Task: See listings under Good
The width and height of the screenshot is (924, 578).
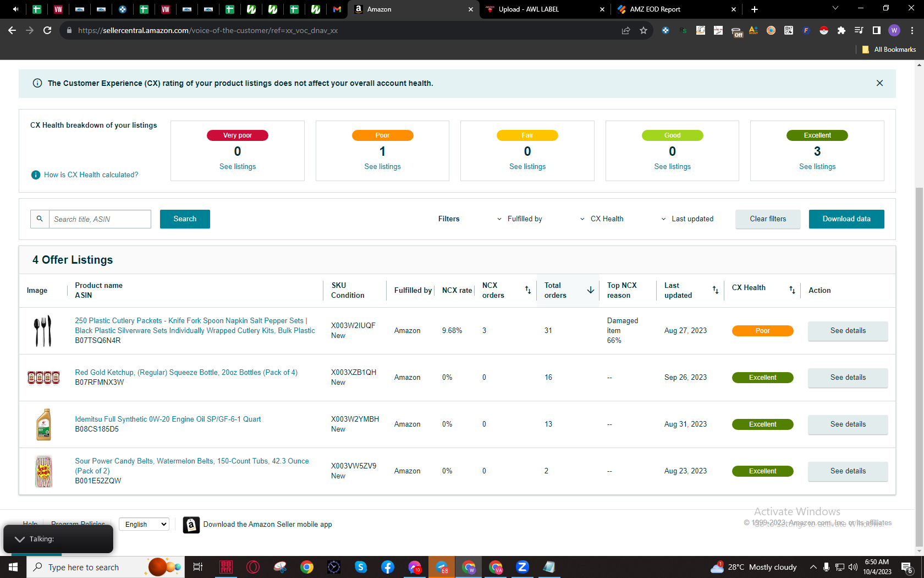Action: coord(672,167)
